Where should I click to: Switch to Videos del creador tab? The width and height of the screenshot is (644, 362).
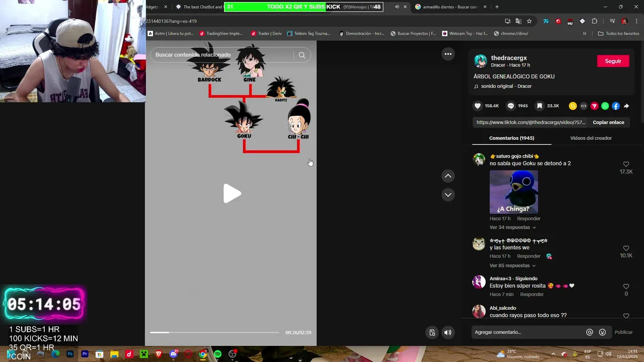[x=591, y=138]
